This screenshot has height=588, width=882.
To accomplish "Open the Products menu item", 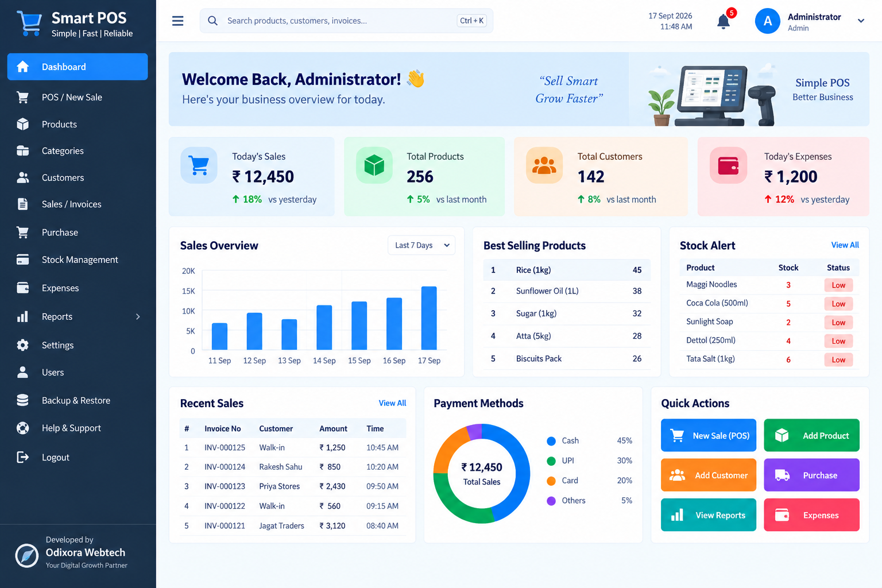I will pyautogui.click(x=78, y=124).
